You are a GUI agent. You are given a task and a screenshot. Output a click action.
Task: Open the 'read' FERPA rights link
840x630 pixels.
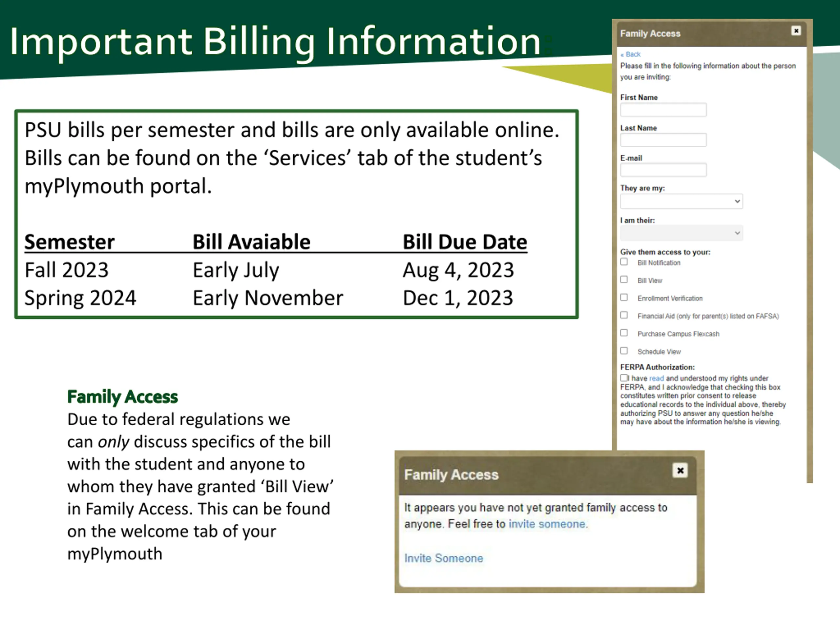[x=656, y=378]
